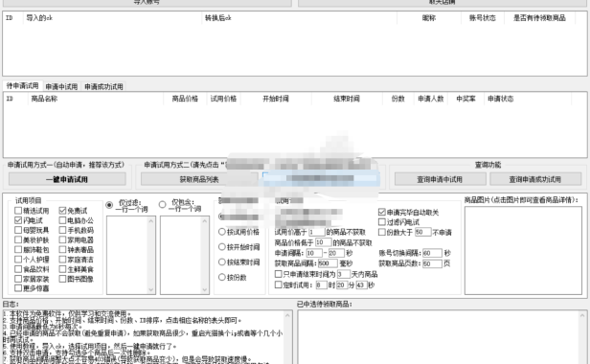Viewport: 590px width, 364px height.
Task: Click the 定时试用 hour field
Action: 322,284
